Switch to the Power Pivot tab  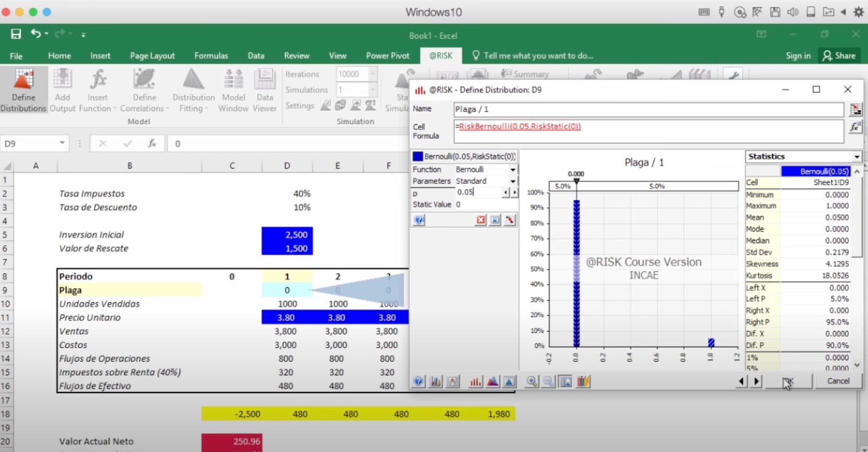tap(387, 56)
